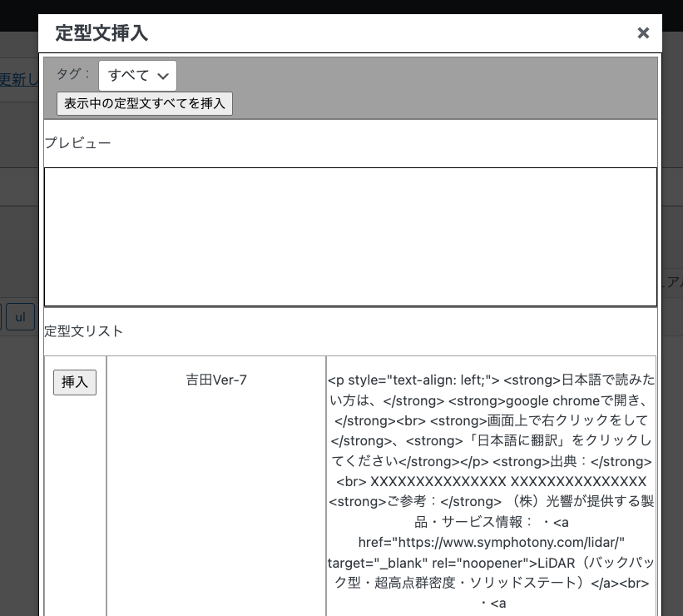Viewport: 683px width, 616px height.
Task: Click the symphotony.com/lidar URL in snippet code
Action: [x=491, y=542]
